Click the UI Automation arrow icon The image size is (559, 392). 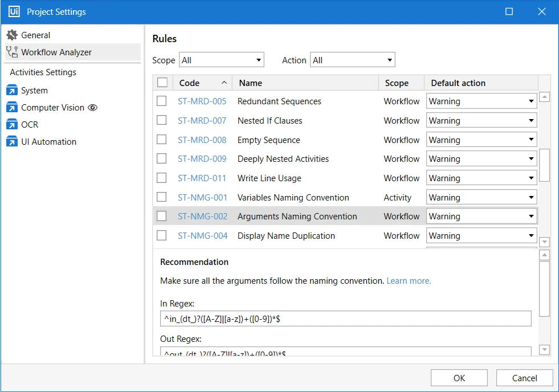point(12,142)
